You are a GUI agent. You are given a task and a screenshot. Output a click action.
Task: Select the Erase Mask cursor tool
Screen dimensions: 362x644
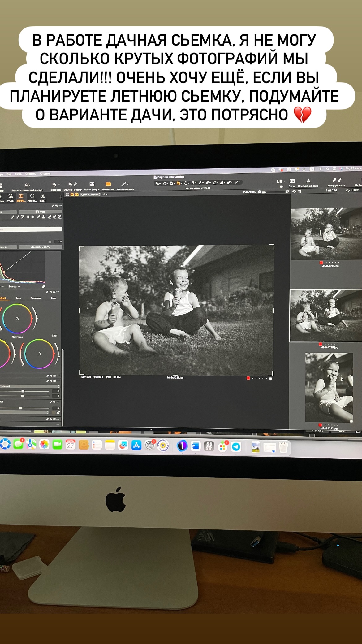click(214, 183)
